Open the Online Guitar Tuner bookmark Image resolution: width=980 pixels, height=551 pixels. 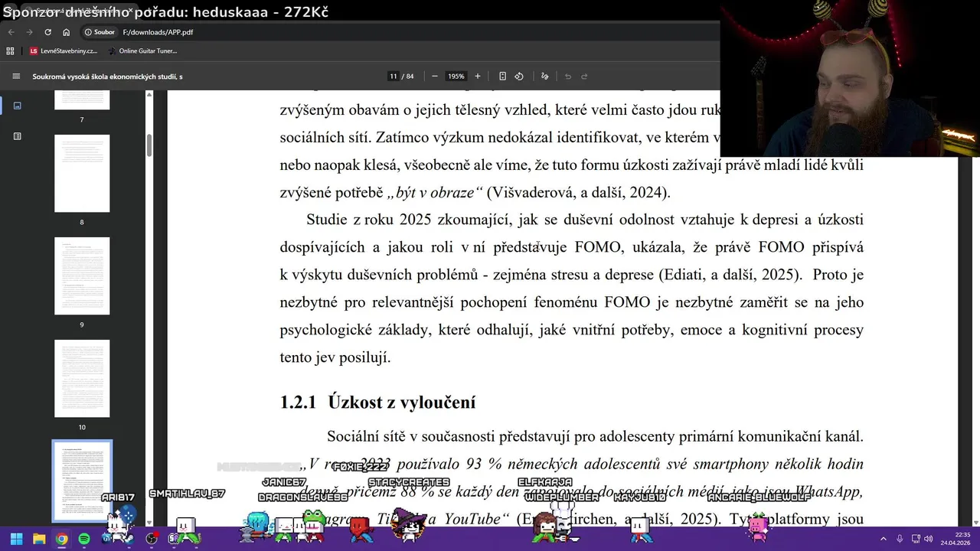(x=143, y=51)
